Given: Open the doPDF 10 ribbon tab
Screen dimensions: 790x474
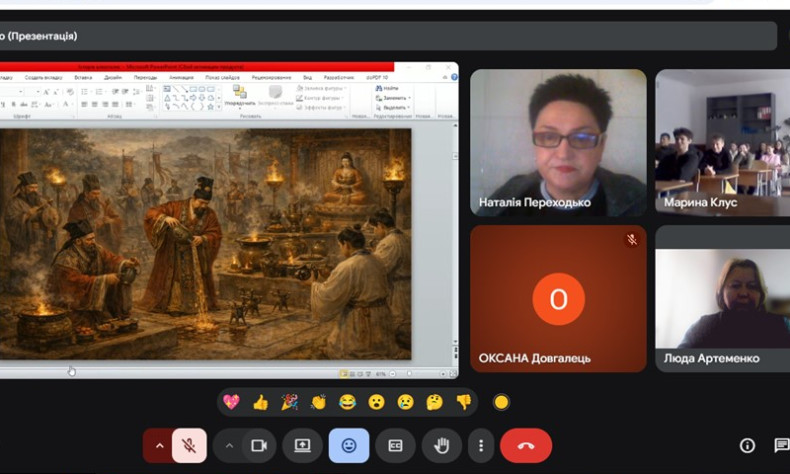Looking at the screenshot, I should 377,78.
